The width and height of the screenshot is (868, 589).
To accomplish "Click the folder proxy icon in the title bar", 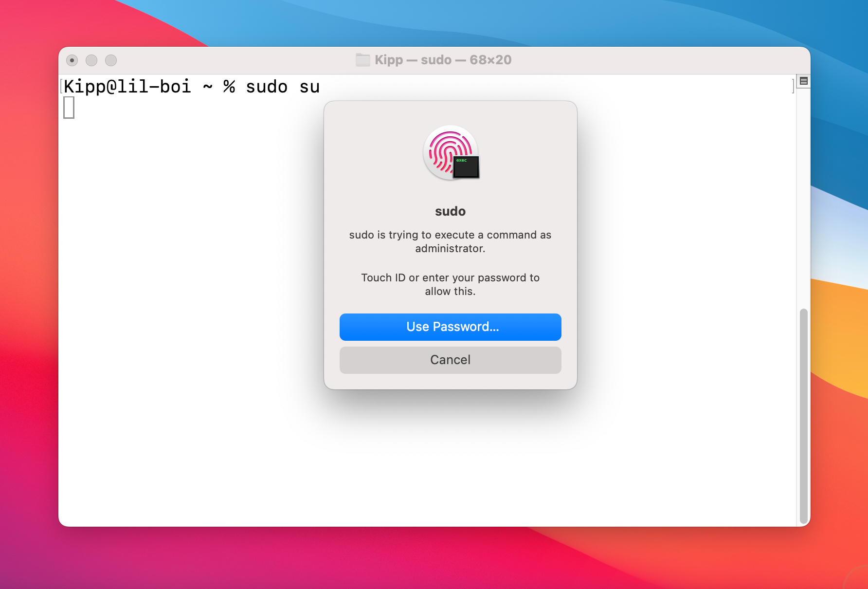I will pos(362,59).
